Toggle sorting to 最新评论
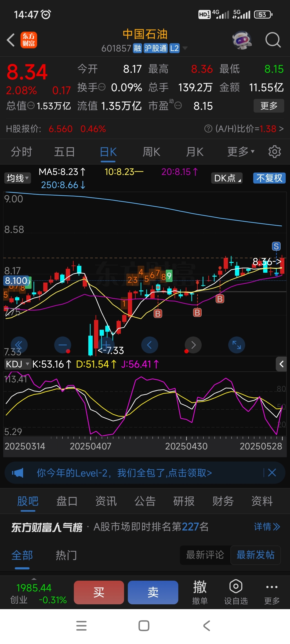The height and width of the screenshot is (644, 290). (x=205, y=555)
